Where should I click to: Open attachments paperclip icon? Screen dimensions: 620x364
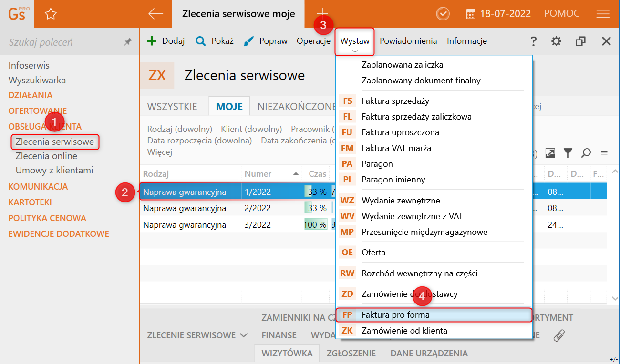pyautogui.click(x=558, y=335)
